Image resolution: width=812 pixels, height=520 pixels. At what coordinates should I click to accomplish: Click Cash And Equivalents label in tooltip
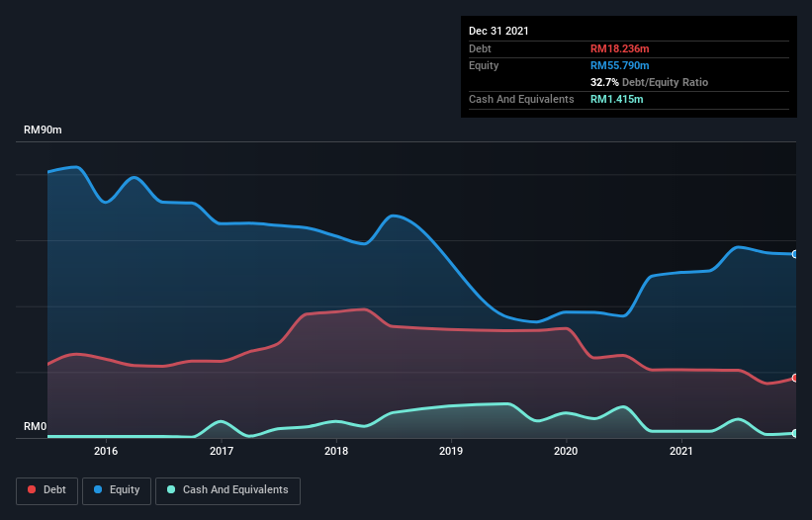click(521, 99)
